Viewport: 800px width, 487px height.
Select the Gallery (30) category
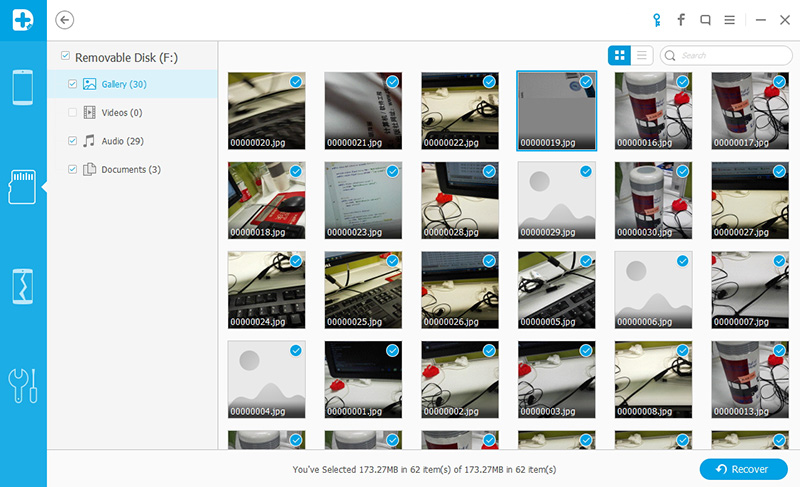(x=123, y=84)
